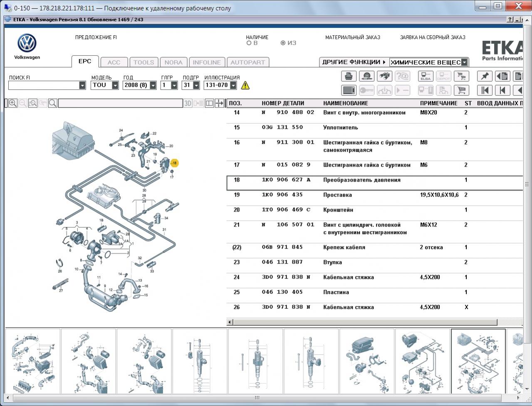532x406 pixels.
Task: Click МАТЕРИАЛЬНЫЙ ЗАКАЗ
Action: [x=353, y=37]
